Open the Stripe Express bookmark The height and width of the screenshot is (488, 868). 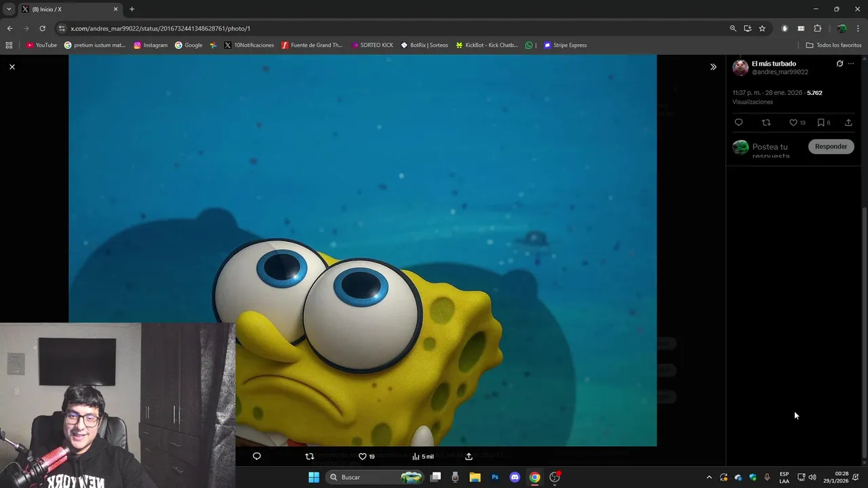tap(566, 45)
